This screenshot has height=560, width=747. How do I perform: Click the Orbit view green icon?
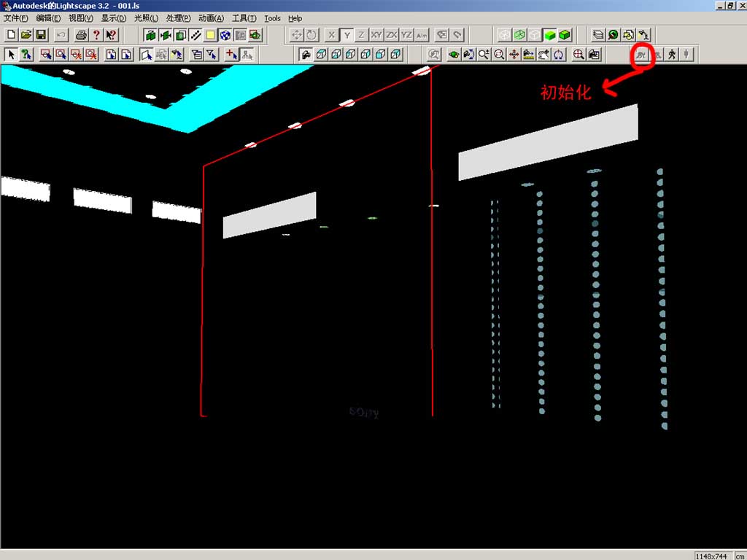(454, 54)
